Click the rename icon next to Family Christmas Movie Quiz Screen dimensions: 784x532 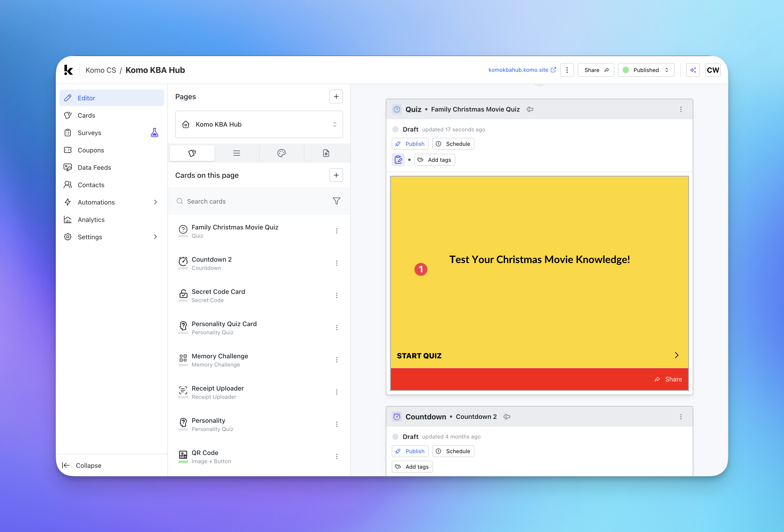click(x=530, y=109)
